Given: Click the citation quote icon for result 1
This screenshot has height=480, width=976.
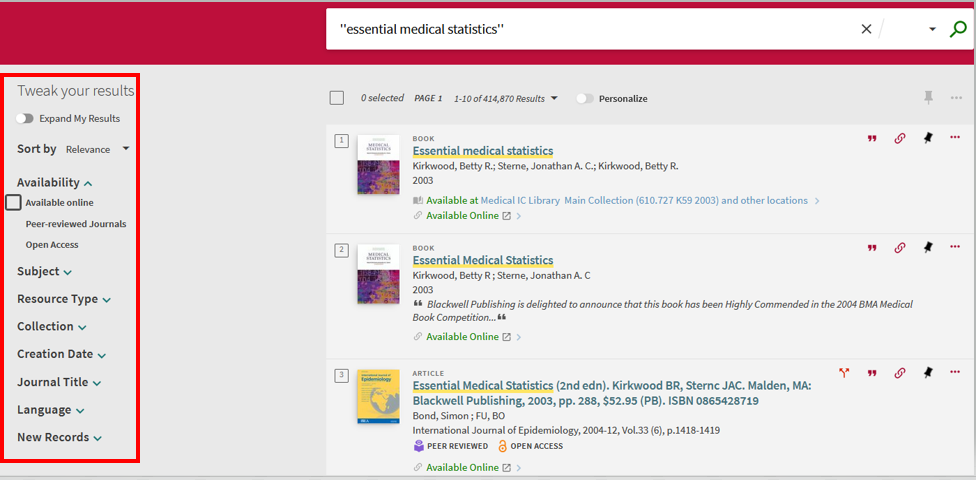Looking at the screenshot, I should pyautogui.click(x=872, y=139).
